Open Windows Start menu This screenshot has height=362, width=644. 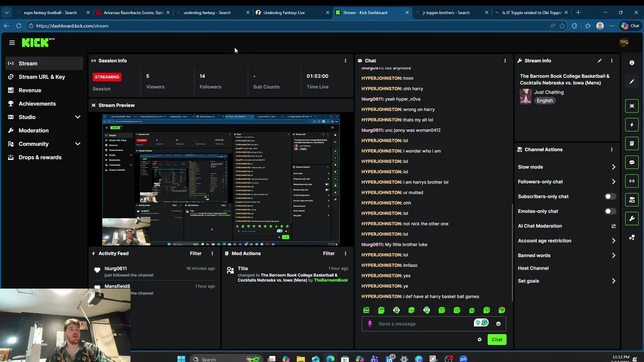[x=181, y=359]
